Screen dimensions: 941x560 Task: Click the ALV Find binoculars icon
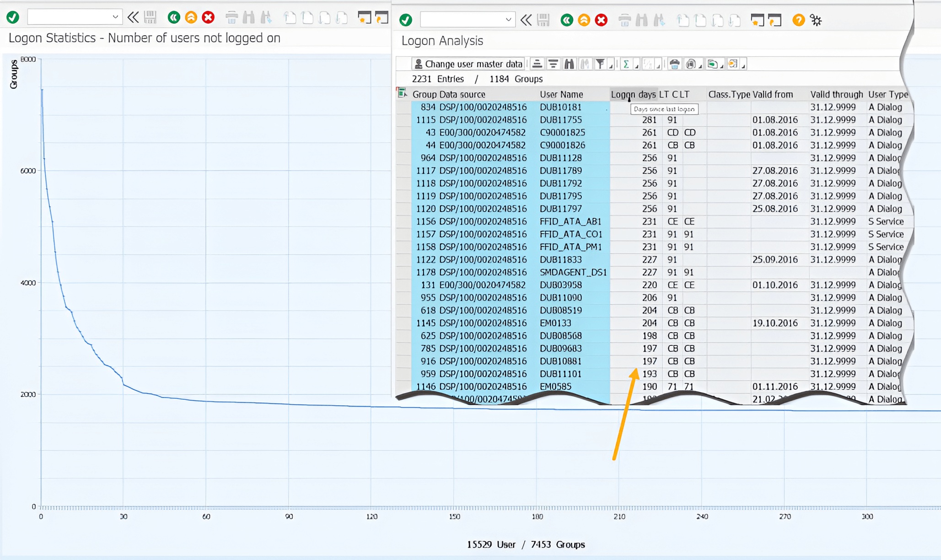[569, 64]
